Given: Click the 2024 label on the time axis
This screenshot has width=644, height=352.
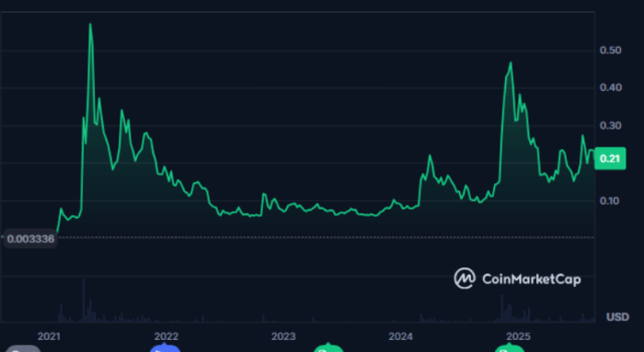Looking at the screenshot, I should 400,336.
